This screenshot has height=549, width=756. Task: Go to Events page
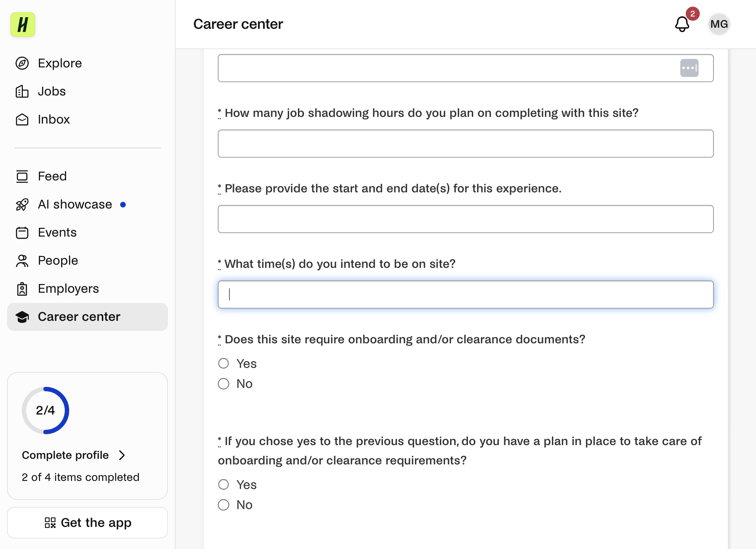click(87, 232)
